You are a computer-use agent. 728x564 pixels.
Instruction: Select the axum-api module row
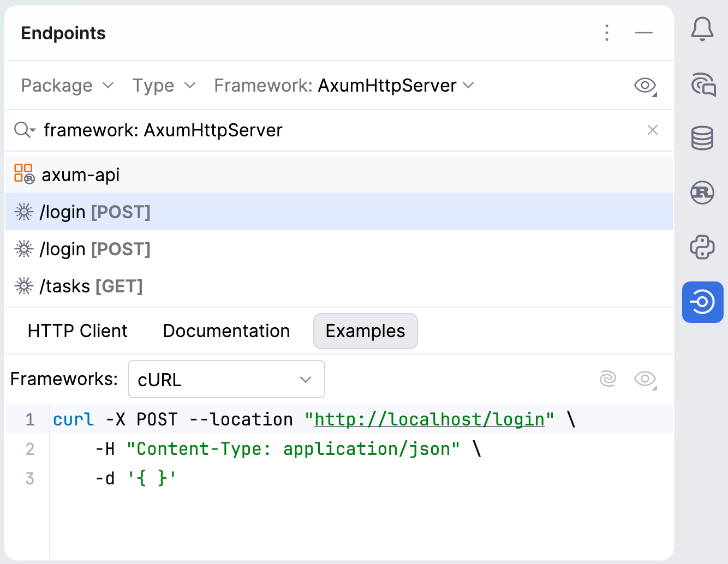tap(339, 175)
